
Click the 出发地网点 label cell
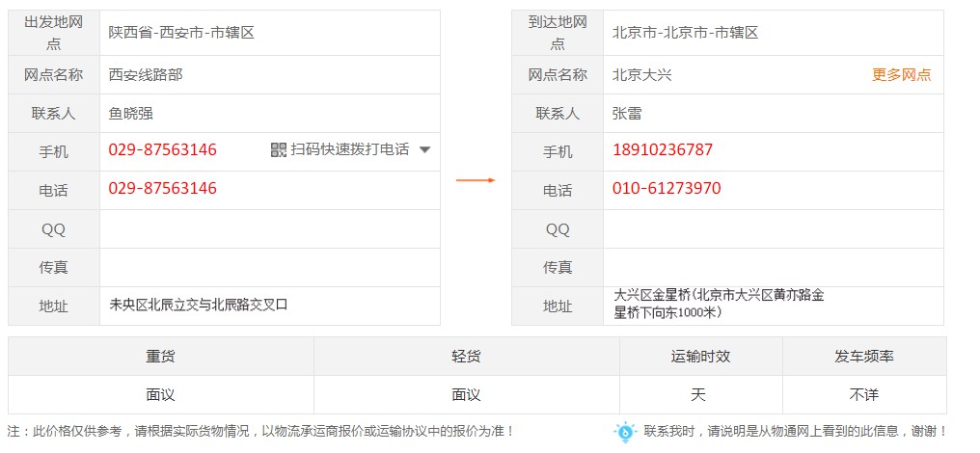tap(54, 33)
